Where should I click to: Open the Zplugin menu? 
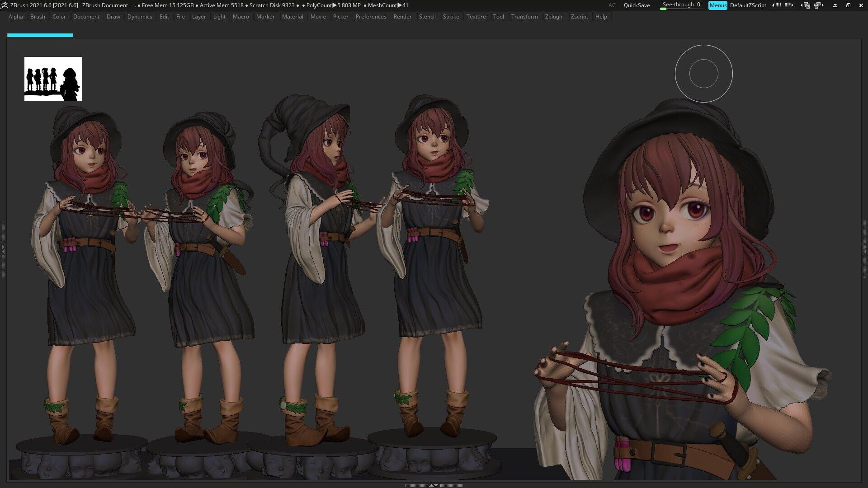click(x=555, y=16)
